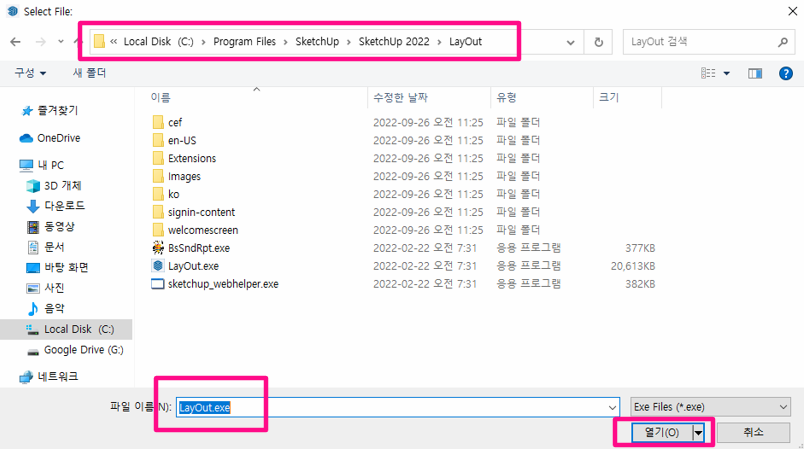Viewport: 804px width, 449px height.
Task: Click SketchUp 2022 in the breadcrumb
Action: [394, 42]
